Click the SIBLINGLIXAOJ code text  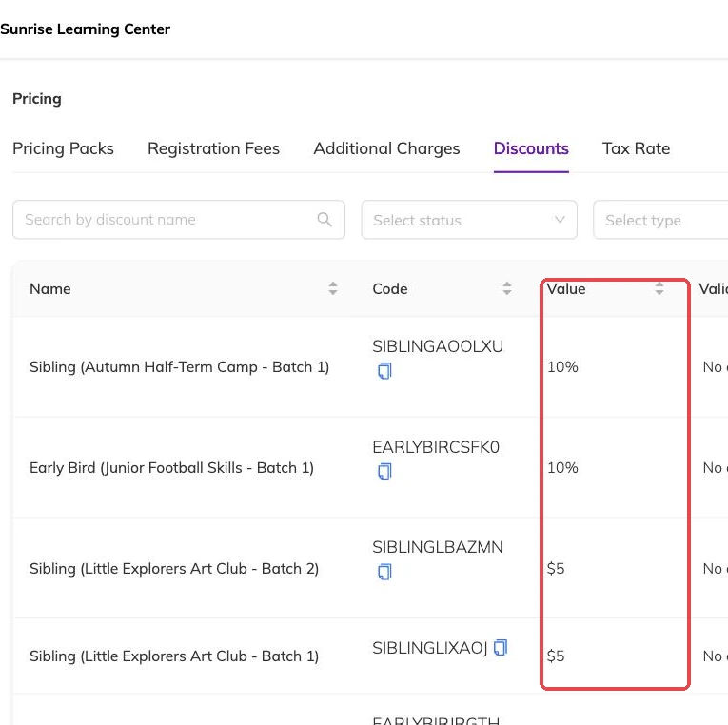430,648
